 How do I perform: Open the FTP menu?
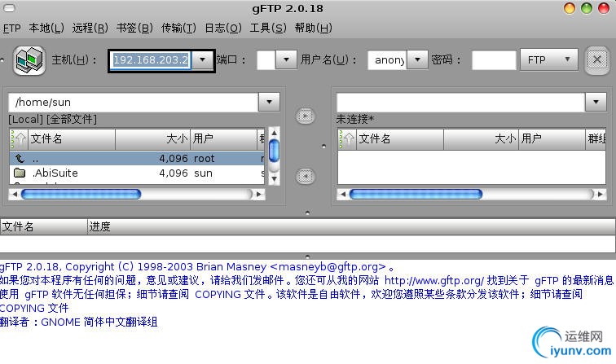(x=11, y=28)
